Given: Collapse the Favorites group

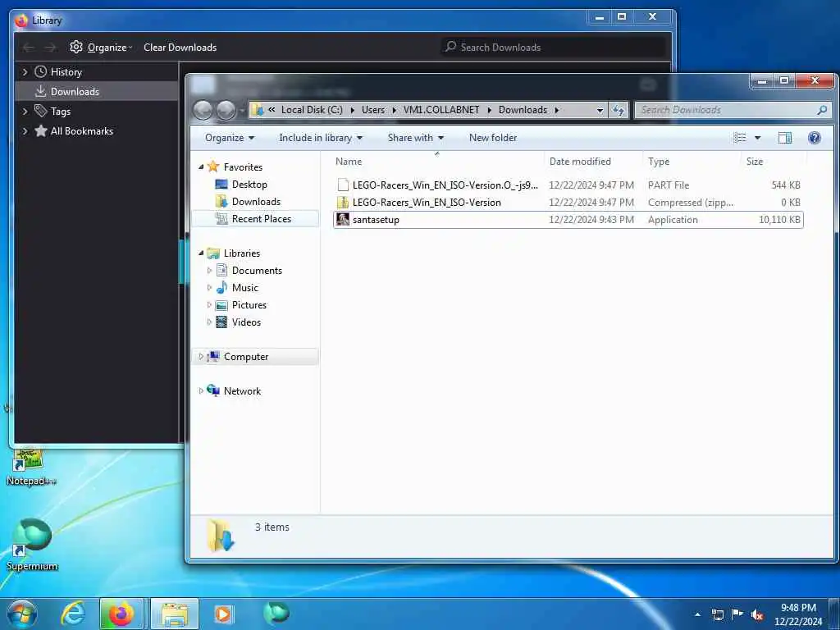Looking at the screenshot, I should (x=201, y=167).
